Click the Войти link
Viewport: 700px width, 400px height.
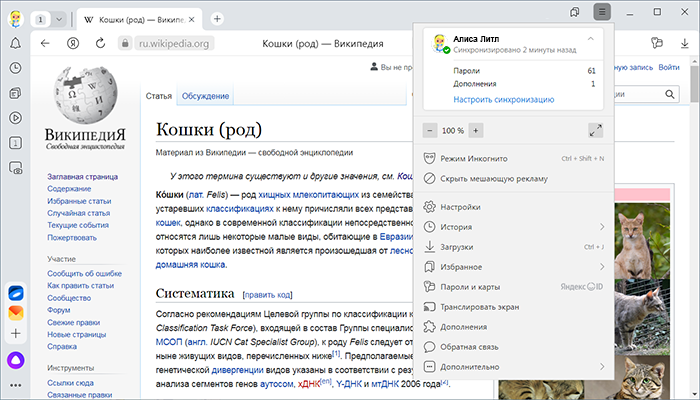click(669, 67)
